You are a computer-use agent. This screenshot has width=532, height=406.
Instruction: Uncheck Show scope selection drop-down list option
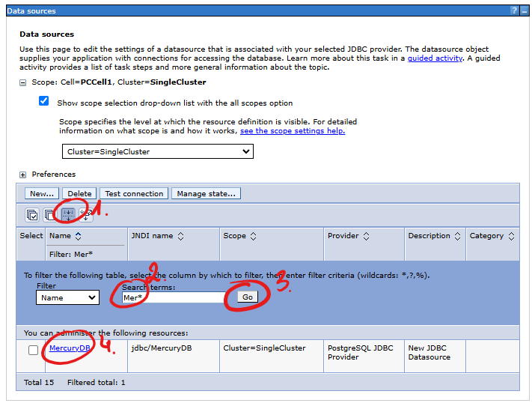[43, 101]
